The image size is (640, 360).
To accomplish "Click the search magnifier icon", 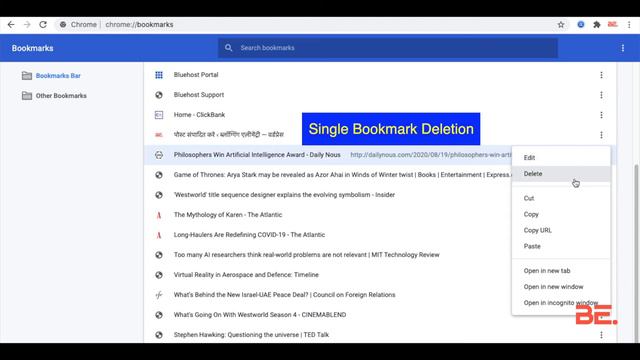I will [x=229, y=48].
